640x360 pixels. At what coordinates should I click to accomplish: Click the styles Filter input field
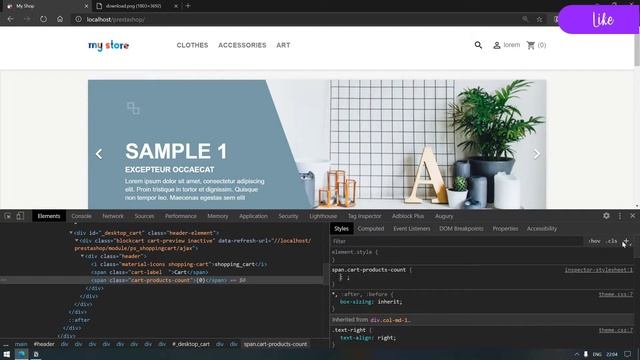456,241
